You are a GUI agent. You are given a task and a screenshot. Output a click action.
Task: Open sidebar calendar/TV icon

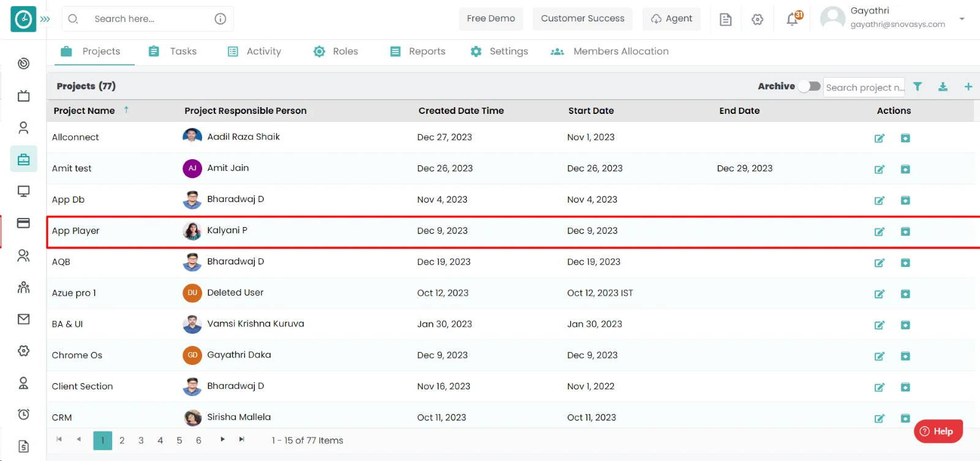coord(23,96)
